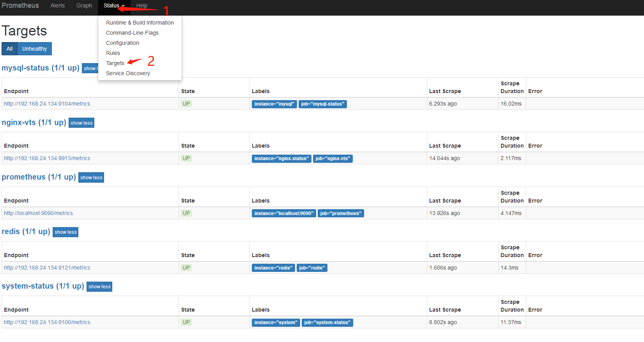Screen dimensions: 644x342
Task: Open Service Discovery page
Action: tap(128, 73)
